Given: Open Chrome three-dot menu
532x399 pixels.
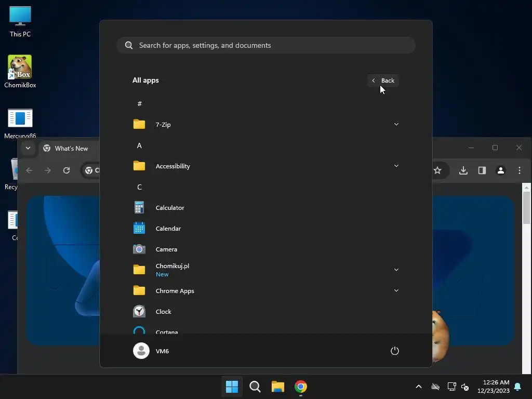Looking at the screenshot, I should 520,170.
